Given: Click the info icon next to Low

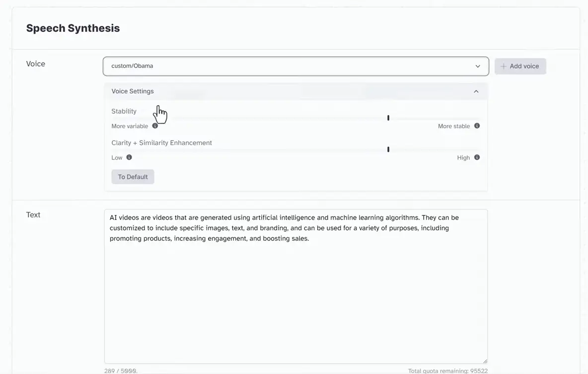Looking at the screenshot, I should coord(129,157).
